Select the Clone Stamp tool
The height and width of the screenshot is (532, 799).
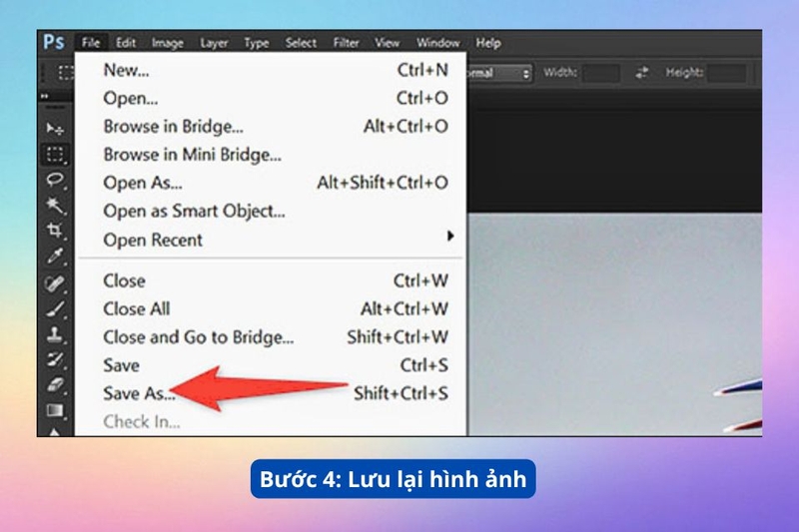click(x=55, y=334)
